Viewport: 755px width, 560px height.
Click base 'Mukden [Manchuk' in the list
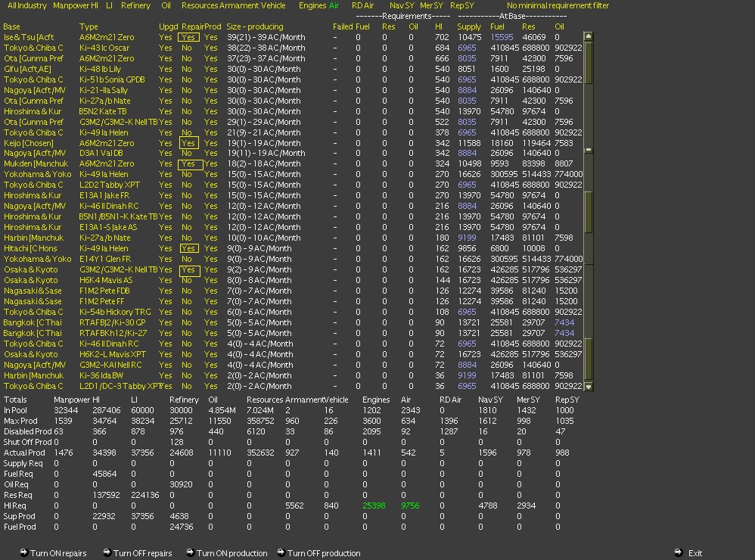click(x=36, y=163)
